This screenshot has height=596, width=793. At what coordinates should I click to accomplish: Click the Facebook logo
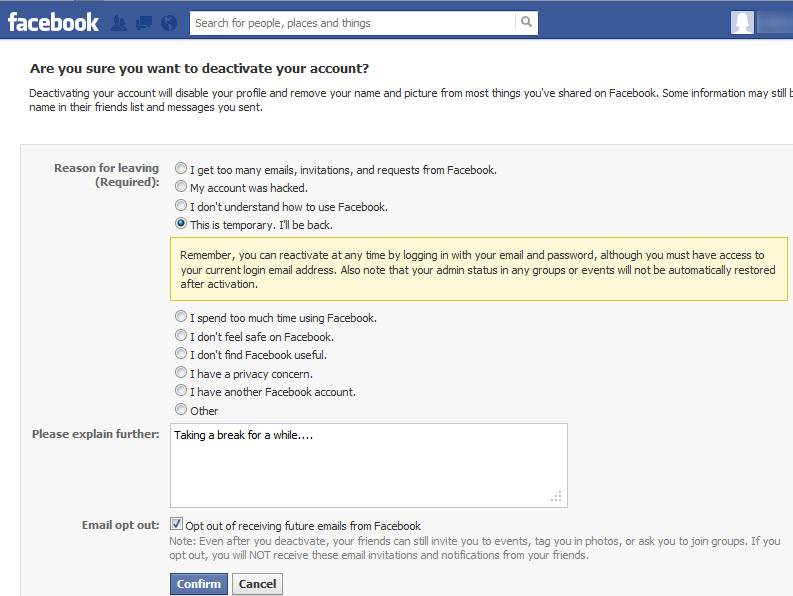pyautogui.click(x=53, y=23)
